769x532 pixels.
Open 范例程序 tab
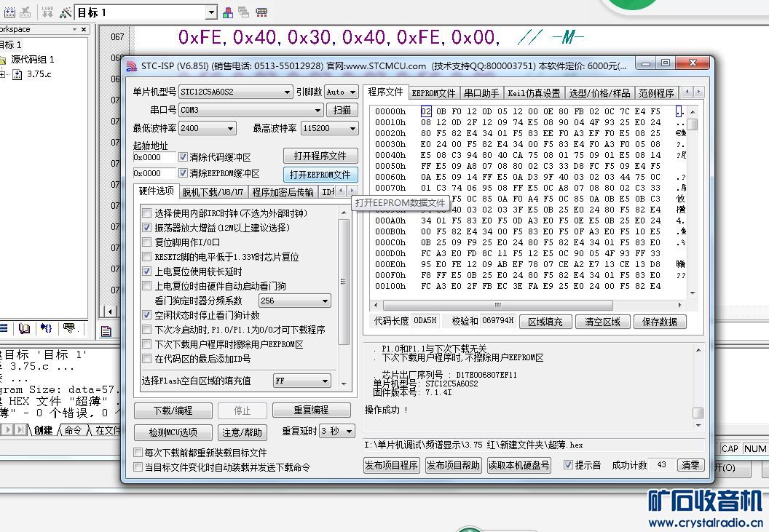[x=656, y=92]
